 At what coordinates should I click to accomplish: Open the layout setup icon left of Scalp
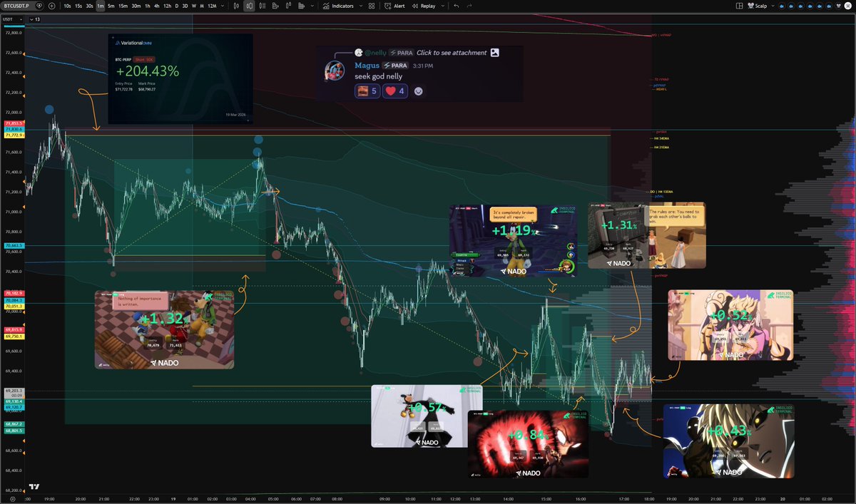(739, 6)
